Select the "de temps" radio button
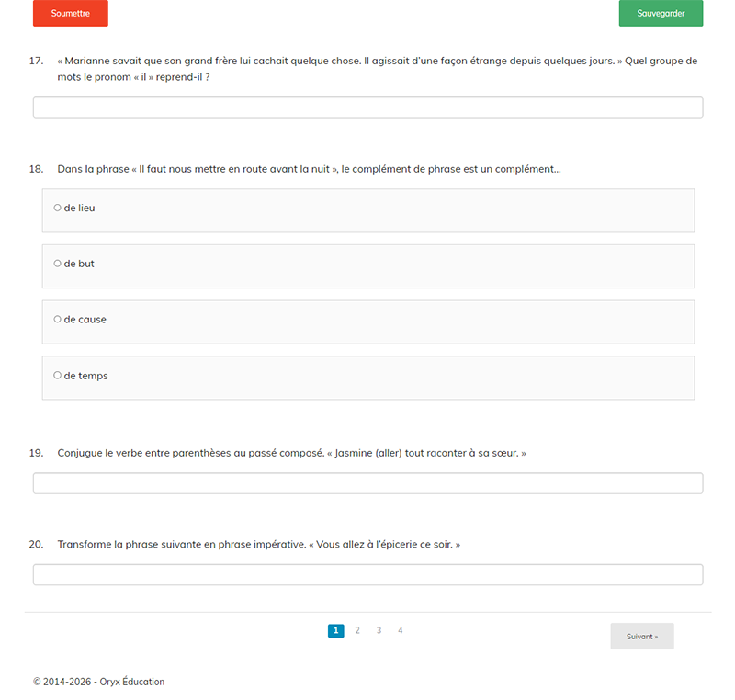 [57, 376]
